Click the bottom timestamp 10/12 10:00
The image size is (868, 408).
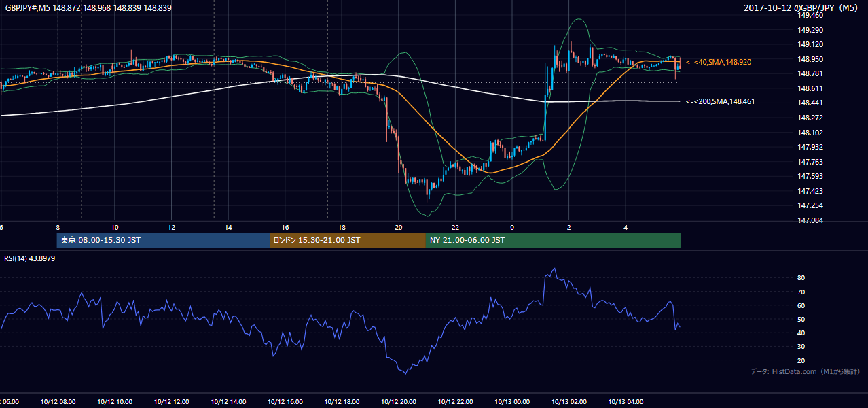coord(114,402)
